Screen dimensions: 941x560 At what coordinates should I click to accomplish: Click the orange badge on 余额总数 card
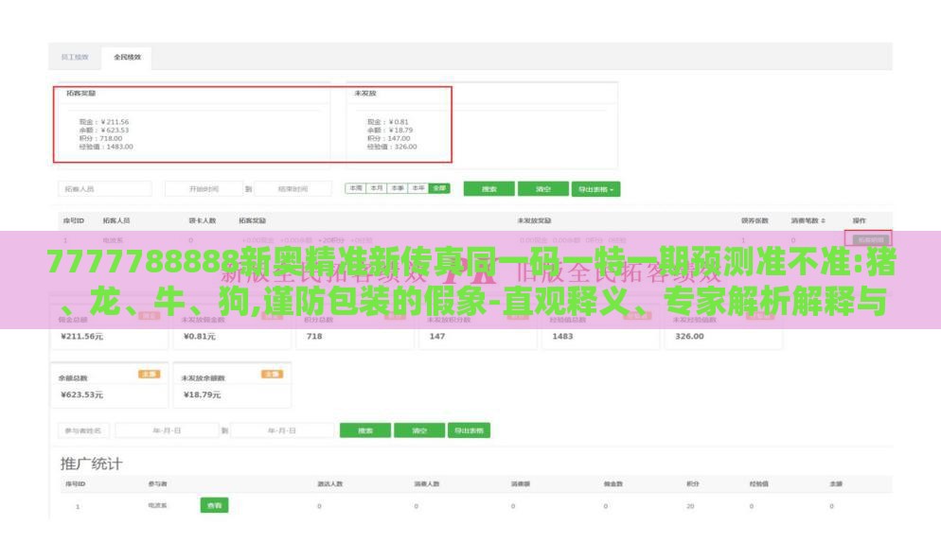[x=149, y=375]
